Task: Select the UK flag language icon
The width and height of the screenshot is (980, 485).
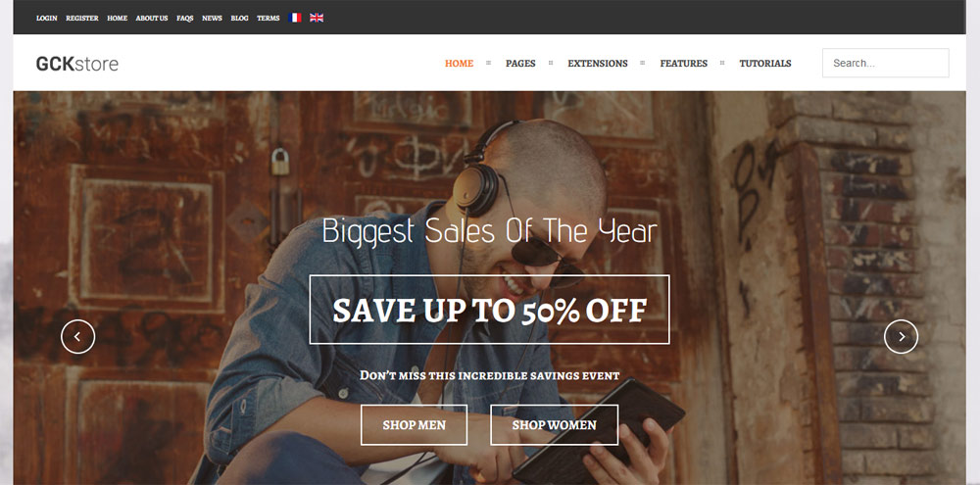Action: click(x=317, y=18)
